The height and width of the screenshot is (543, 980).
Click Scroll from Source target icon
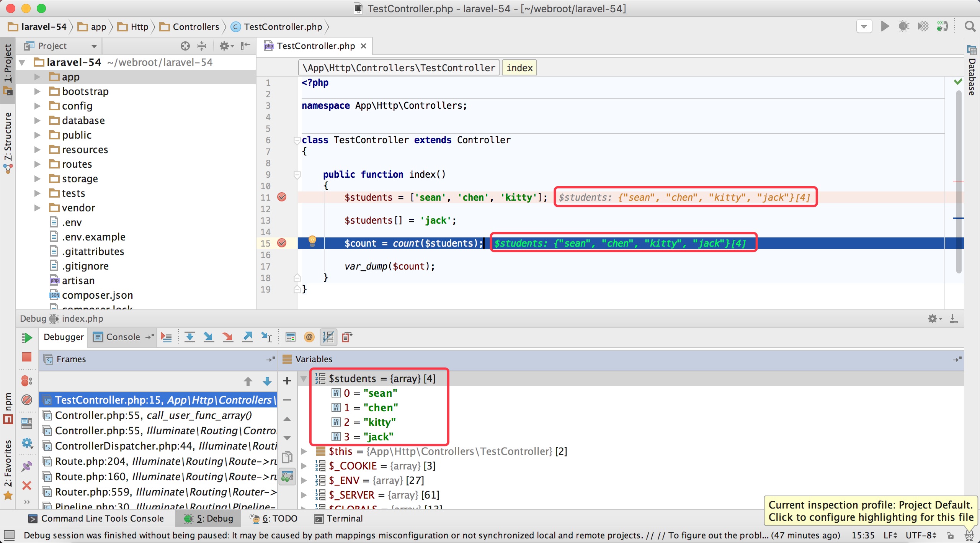pyautogui.click(x=185, y=46)
